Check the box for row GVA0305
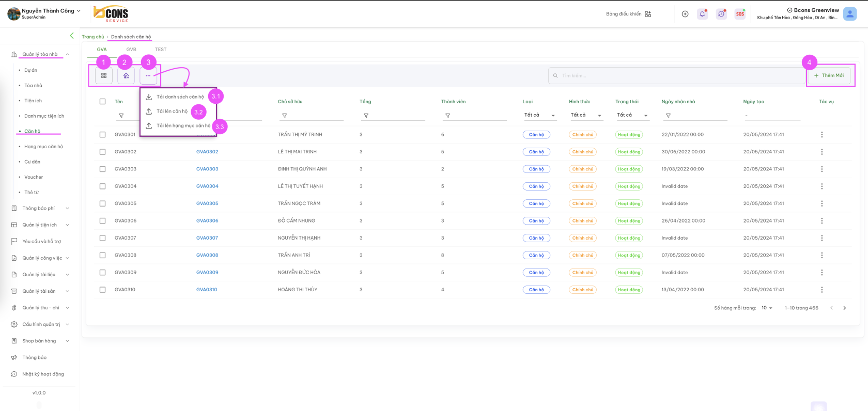This screenshot has height=411, width=868. (x=102, y=203)
